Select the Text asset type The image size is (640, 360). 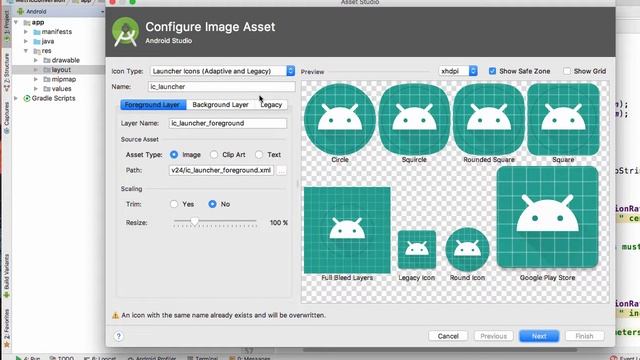point(259,155)
